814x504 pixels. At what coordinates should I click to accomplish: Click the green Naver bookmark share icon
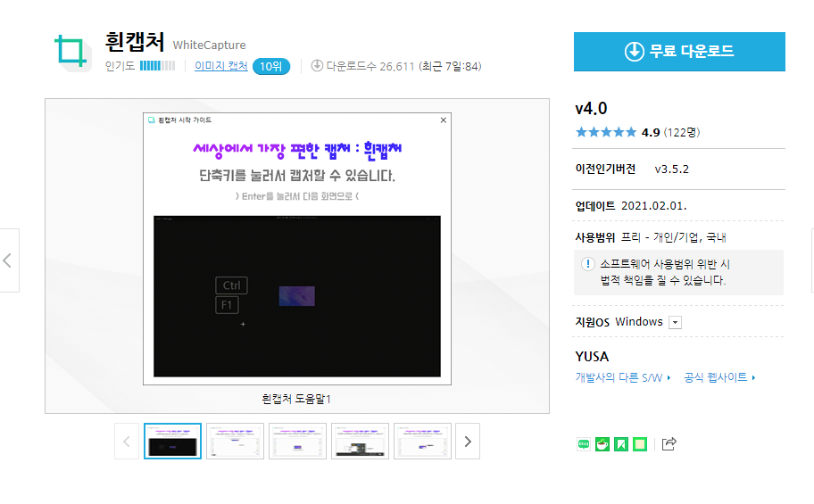pyautogui.click(x=621, y=444)
